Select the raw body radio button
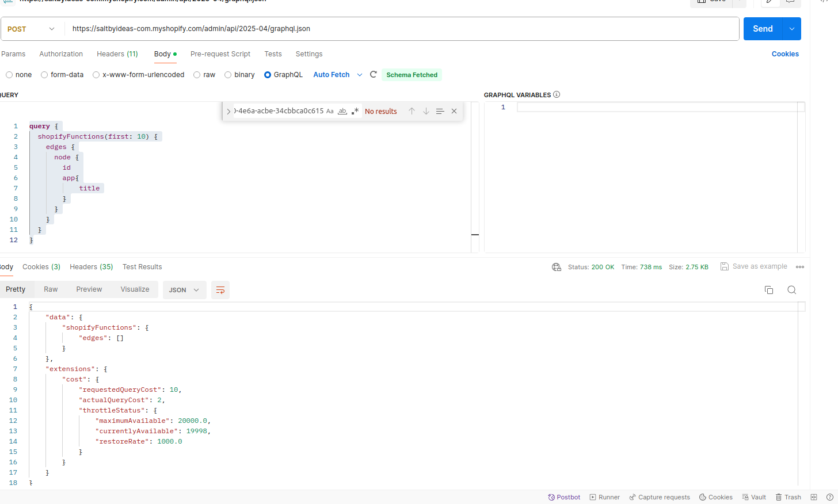838x504 pixels. coord(197,75)
